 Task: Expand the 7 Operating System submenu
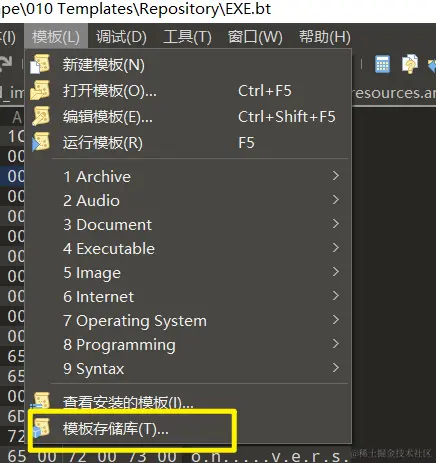click(x=188, y=320)
